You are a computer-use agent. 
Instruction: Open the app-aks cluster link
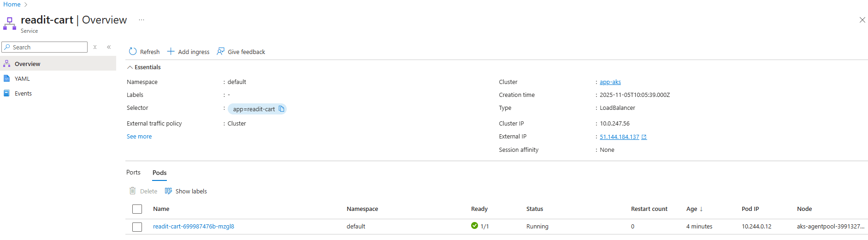coord(610,82)
